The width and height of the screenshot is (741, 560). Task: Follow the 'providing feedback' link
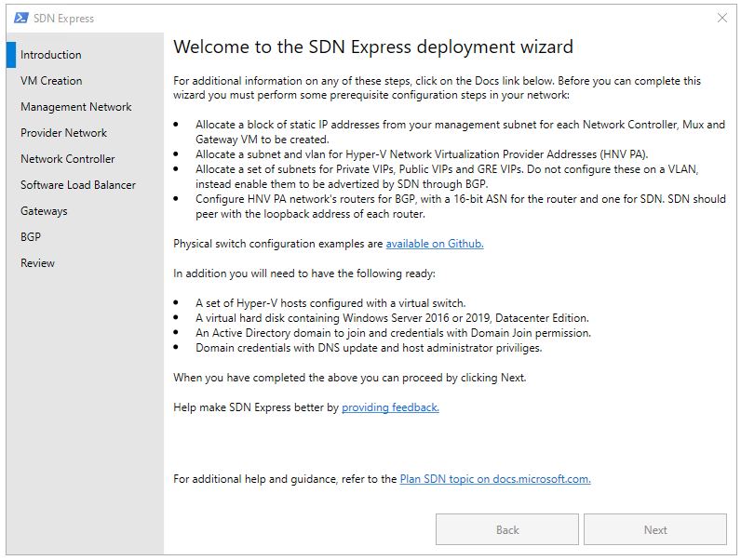390,407
